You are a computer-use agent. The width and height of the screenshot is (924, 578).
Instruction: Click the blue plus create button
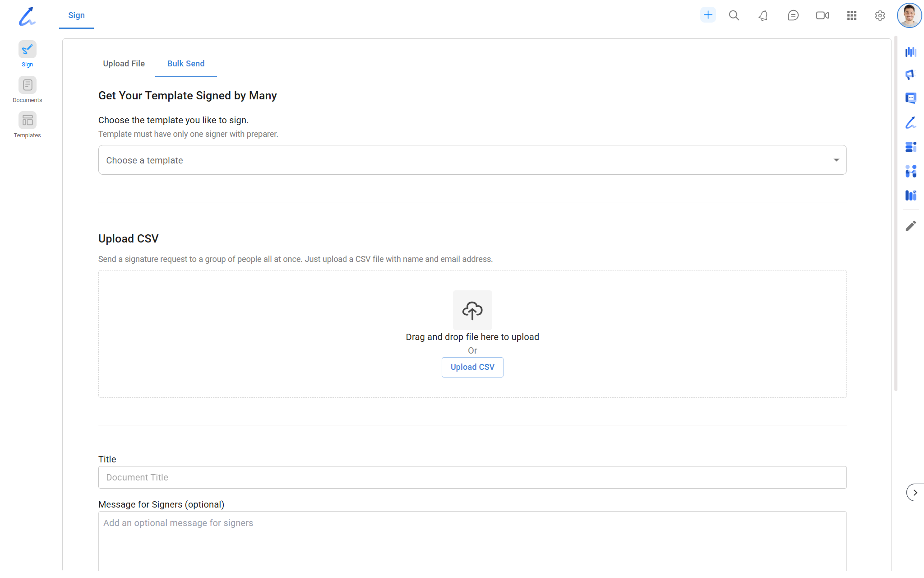708,15
